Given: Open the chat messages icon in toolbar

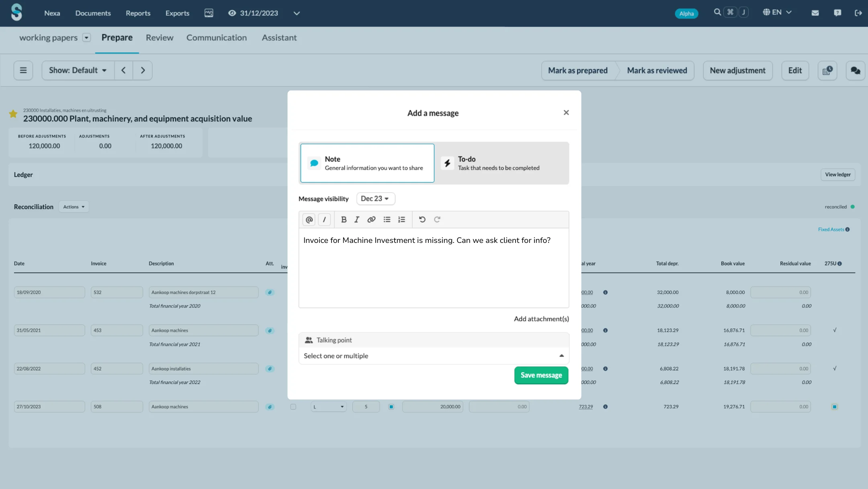Looking at the screenshot, I should [855, 71].
